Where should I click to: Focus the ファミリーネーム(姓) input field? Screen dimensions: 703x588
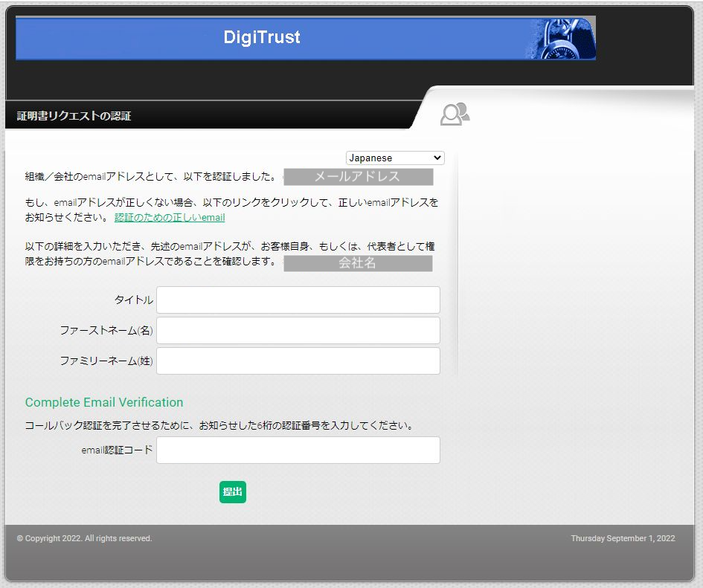(298, 361)
